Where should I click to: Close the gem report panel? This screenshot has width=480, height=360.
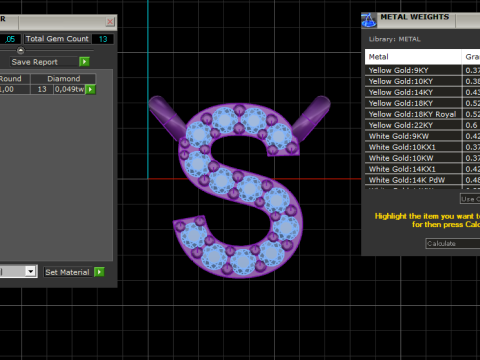pos(110,22)
